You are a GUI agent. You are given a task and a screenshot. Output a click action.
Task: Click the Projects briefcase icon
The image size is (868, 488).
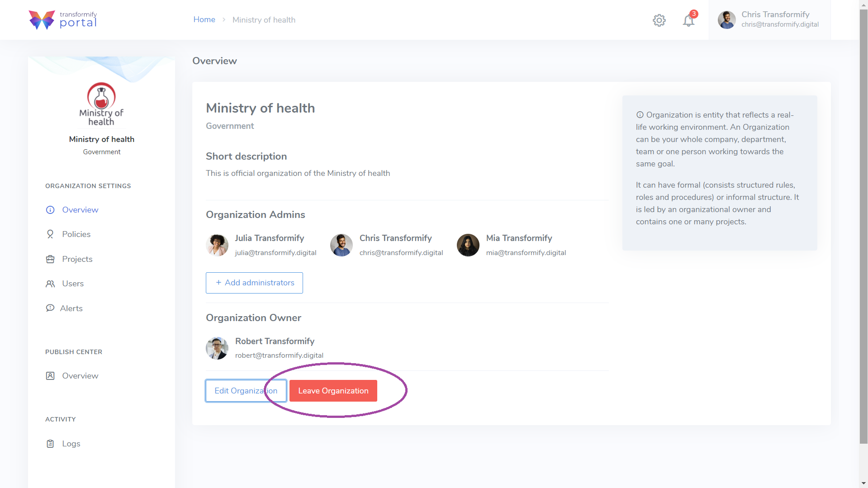50,259
